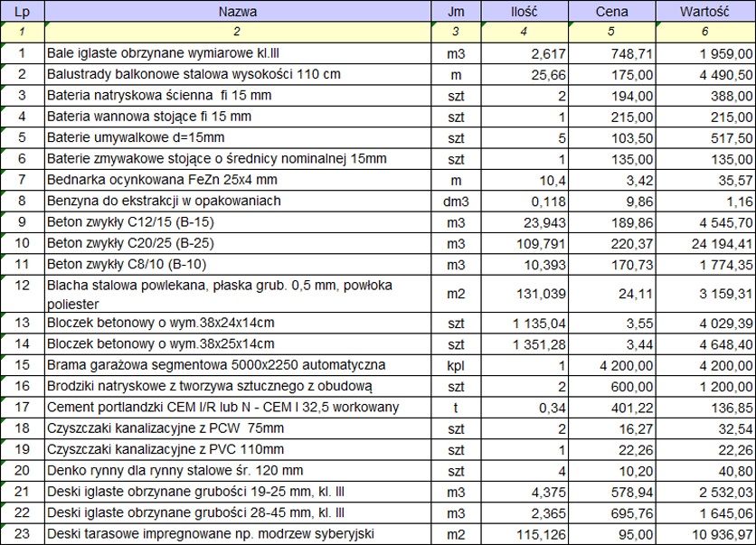The image size is (756, 545).
Task: Select value cell 136,85
Action: 705,408
